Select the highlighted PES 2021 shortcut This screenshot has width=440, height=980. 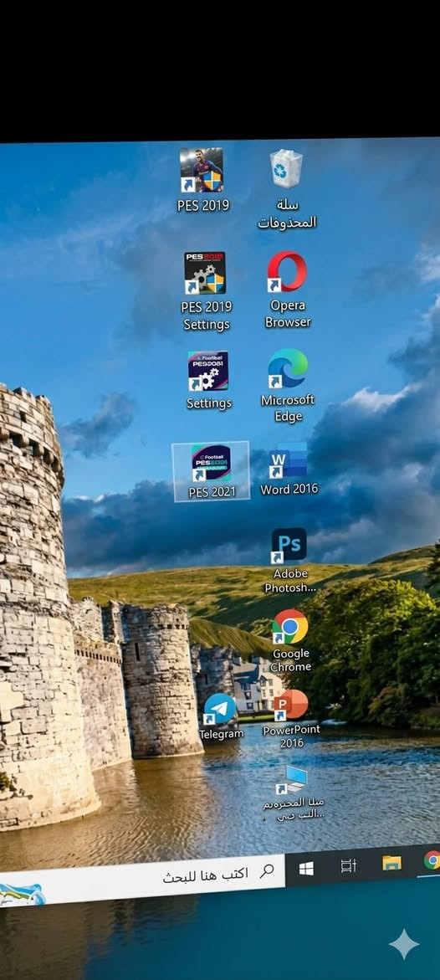coord(212,471)
